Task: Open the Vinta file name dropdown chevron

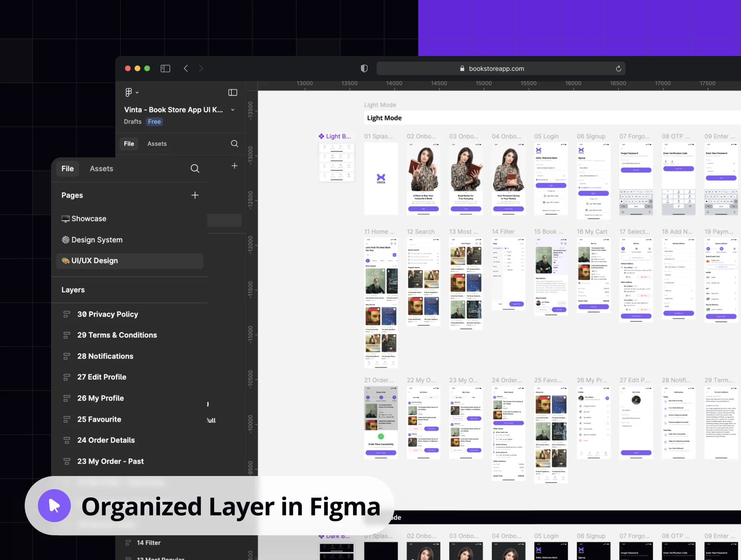Action: tap(233, 110)
